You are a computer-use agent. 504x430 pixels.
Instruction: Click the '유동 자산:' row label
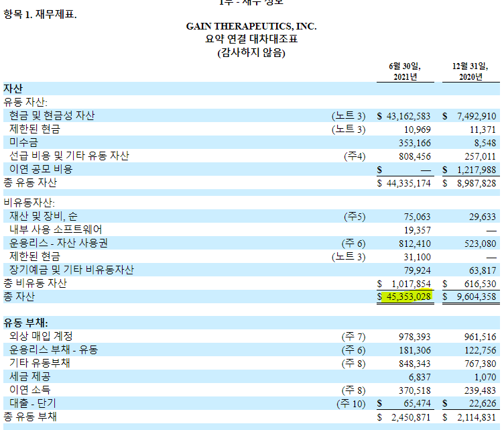(x=25, y=102)
